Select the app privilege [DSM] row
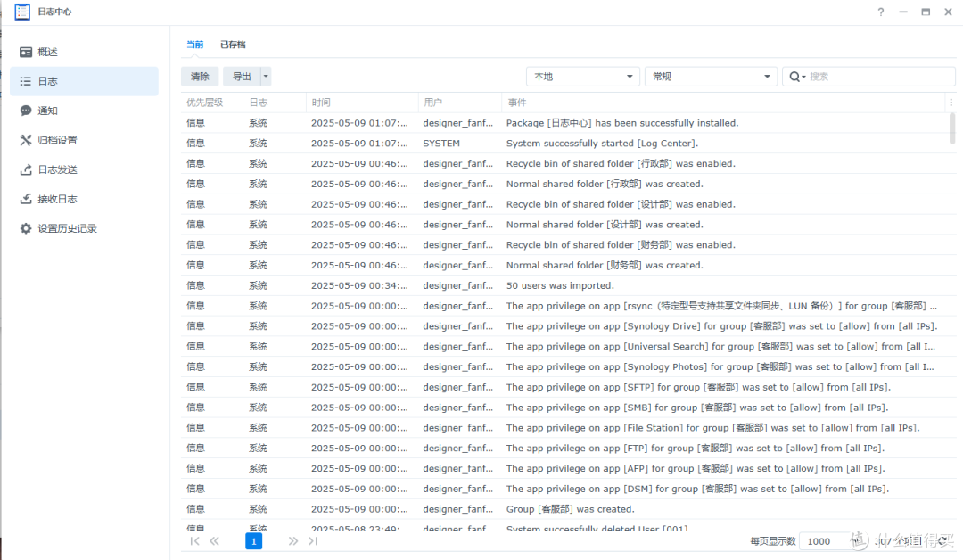Image resolution: width=963 pixels, height=560 pixels. (x=569, y=489)
